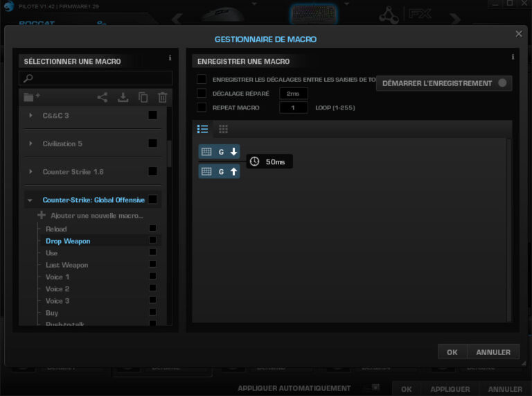Viewport: 532px width, 396px height.
Task: Click plus icon to add new macro
Action: 42,215
